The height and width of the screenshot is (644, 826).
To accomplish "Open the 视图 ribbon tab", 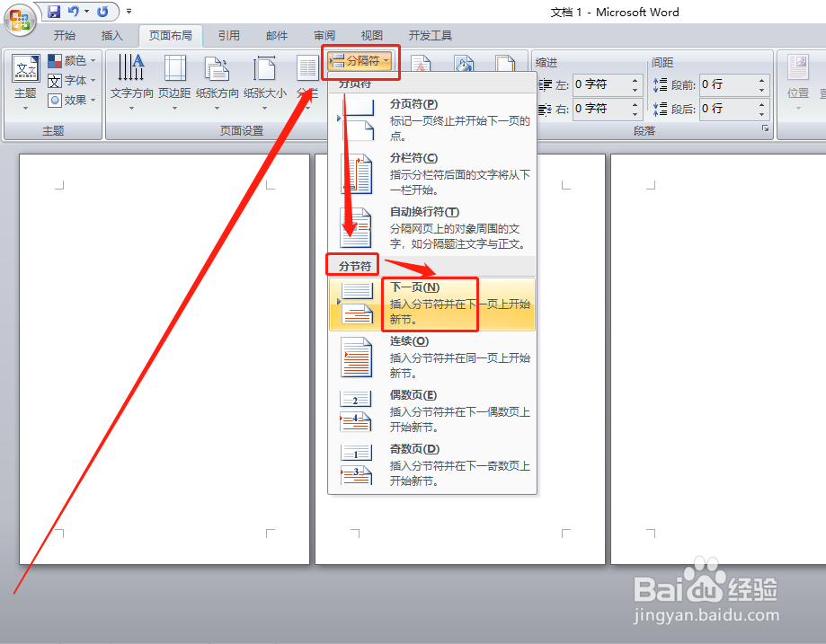I will pos(372,36).
